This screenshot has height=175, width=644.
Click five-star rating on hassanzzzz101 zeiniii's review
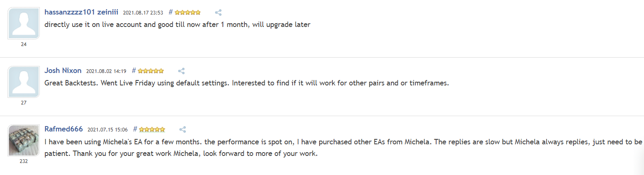point(188,12)
